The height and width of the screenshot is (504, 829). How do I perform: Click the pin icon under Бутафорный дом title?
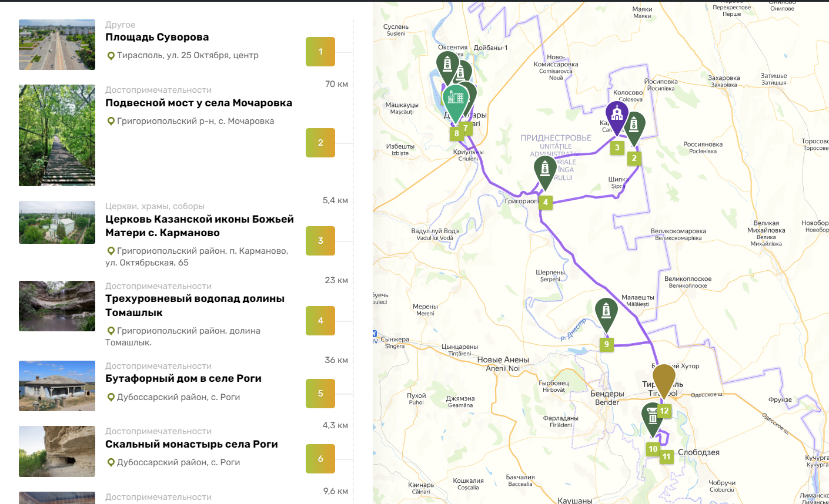pyautogui.click(x=111, y=398)
